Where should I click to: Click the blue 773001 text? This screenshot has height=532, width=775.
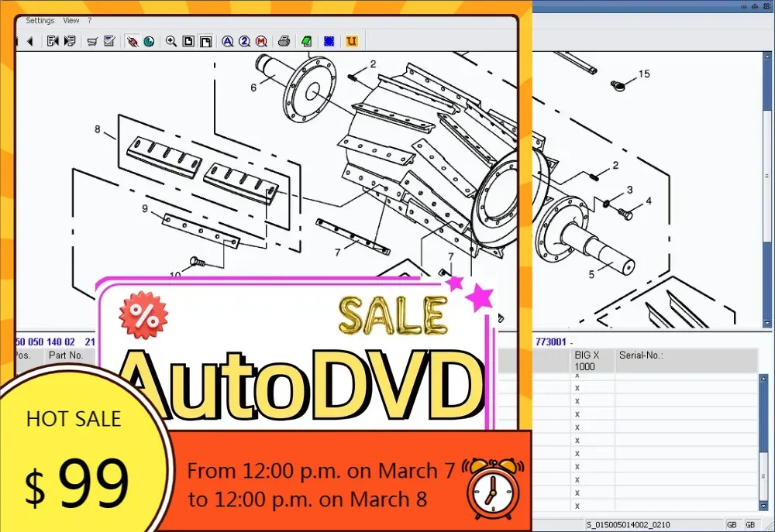(x=550, y=342)
